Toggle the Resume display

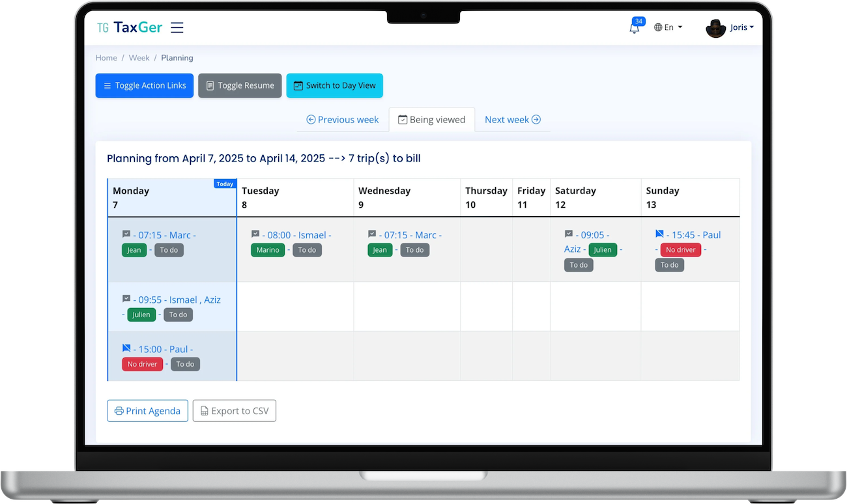(x=240, y=85)
